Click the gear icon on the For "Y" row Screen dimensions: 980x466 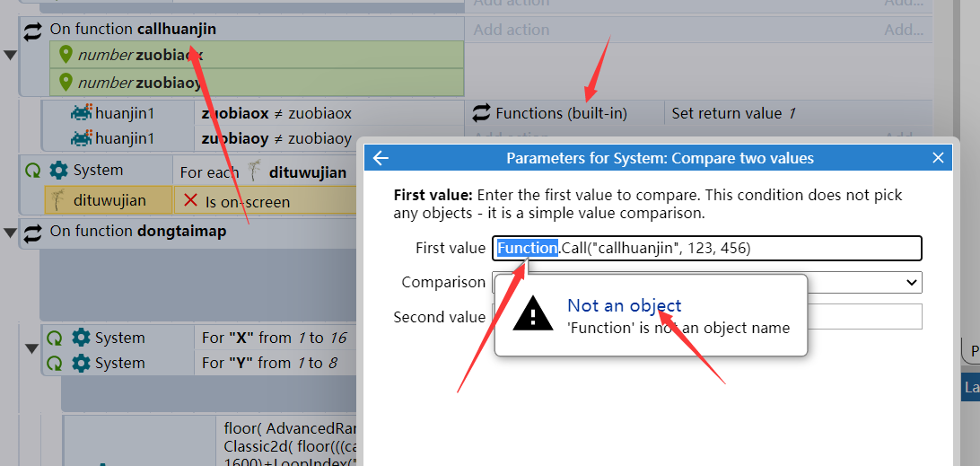tap(81, 363)
